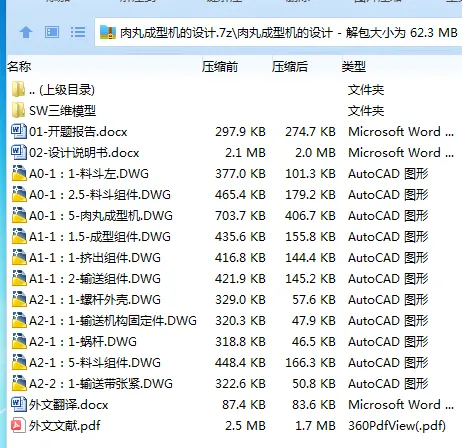Switch to list details view button
This screenshot has width=462, height=448.
tap(78, 33)
